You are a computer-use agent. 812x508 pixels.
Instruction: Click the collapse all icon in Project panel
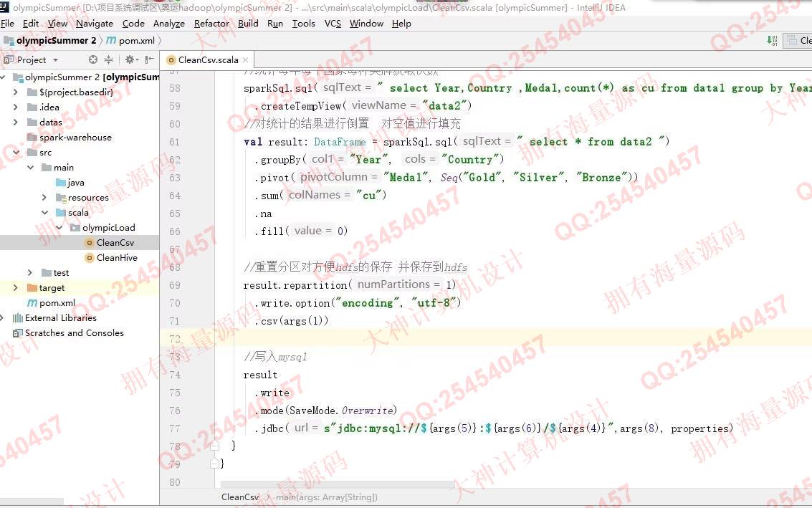(x=109, y=59)
